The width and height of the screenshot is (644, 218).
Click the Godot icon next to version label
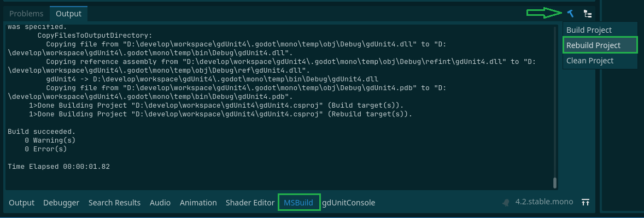click(507, 202)
